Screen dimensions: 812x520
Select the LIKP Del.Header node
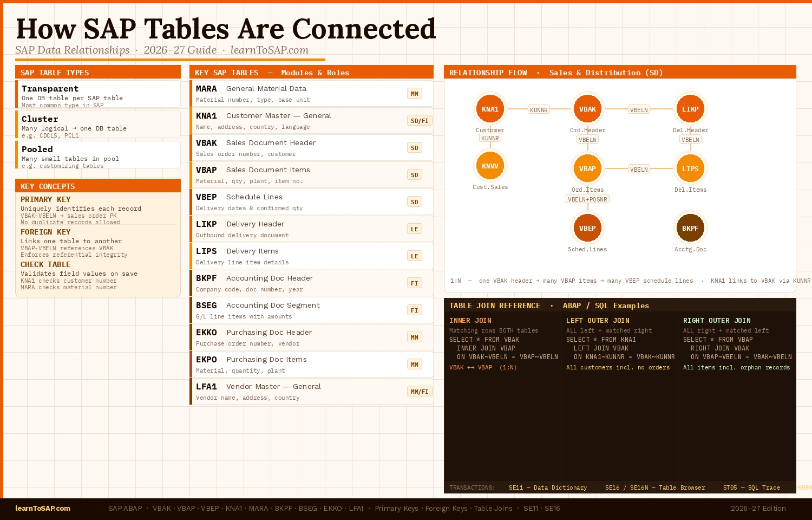(690, 109)
